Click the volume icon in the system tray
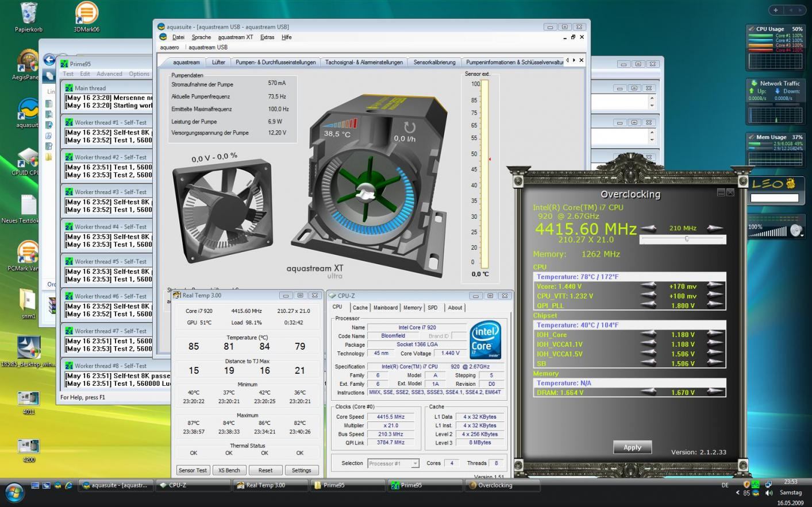This screenshot has width=812, height=507. pos(769,493)
